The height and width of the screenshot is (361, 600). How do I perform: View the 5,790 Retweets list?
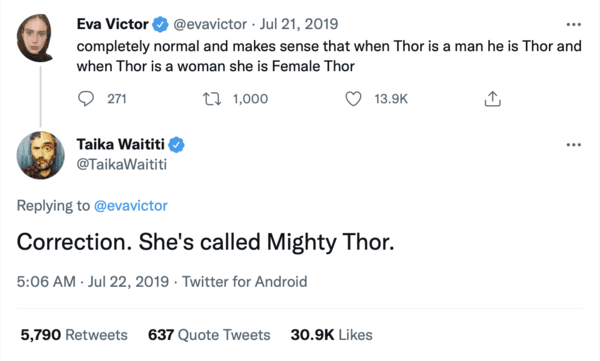[x=74, y=335]
